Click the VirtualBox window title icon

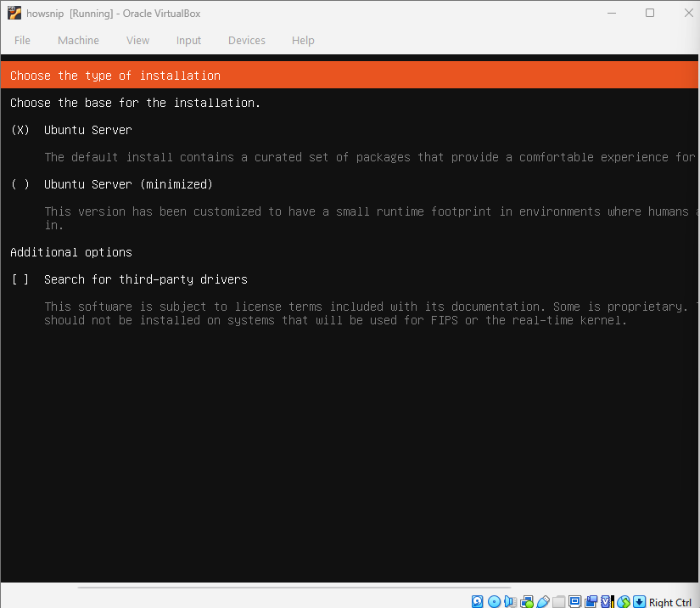point(14,14)
